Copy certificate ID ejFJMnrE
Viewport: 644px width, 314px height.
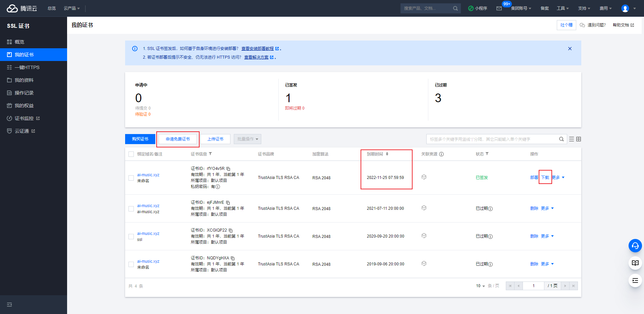click(228, 202)
